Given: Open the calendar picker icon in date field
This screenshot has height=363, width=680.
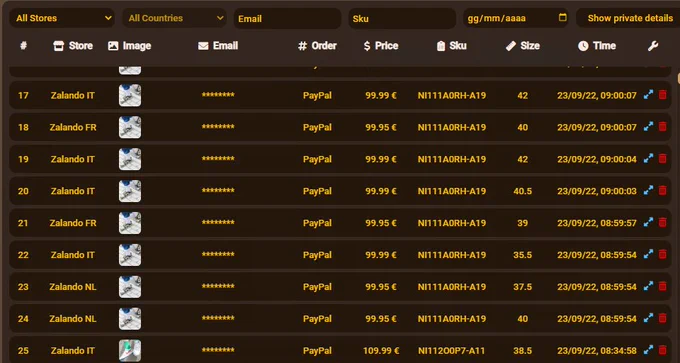Looking at the screenshot, I should coord(562,17).
